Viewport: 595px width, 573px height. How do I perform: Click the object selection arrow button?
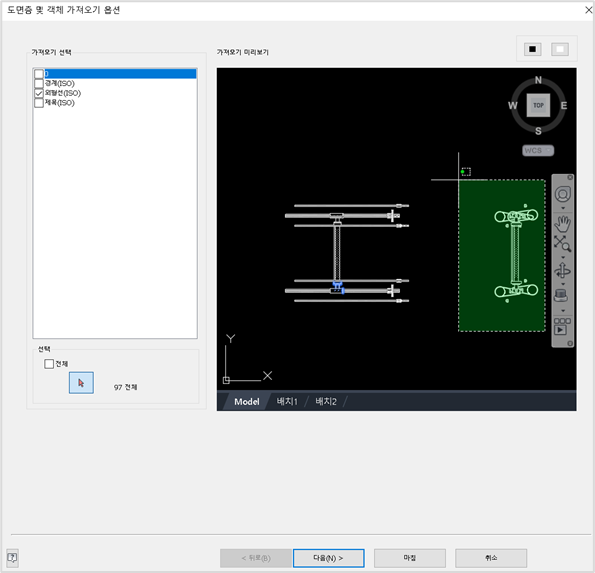coord(81,383)
